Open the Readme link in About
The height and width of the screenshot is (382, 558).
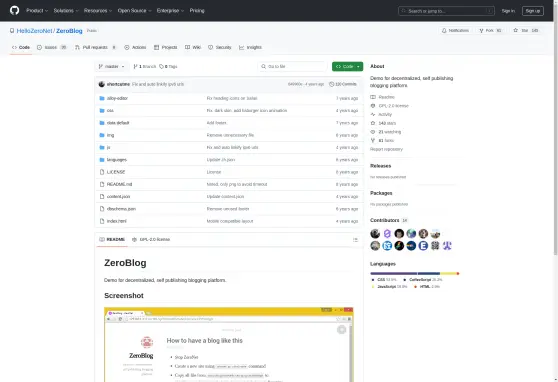pyautogui.click(x=383, y=97)
